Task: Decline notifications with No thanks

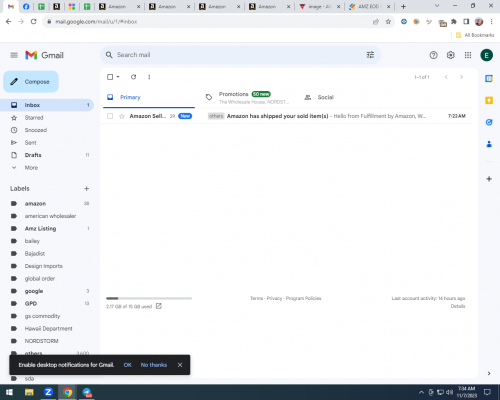Action: tap(154, 365)
